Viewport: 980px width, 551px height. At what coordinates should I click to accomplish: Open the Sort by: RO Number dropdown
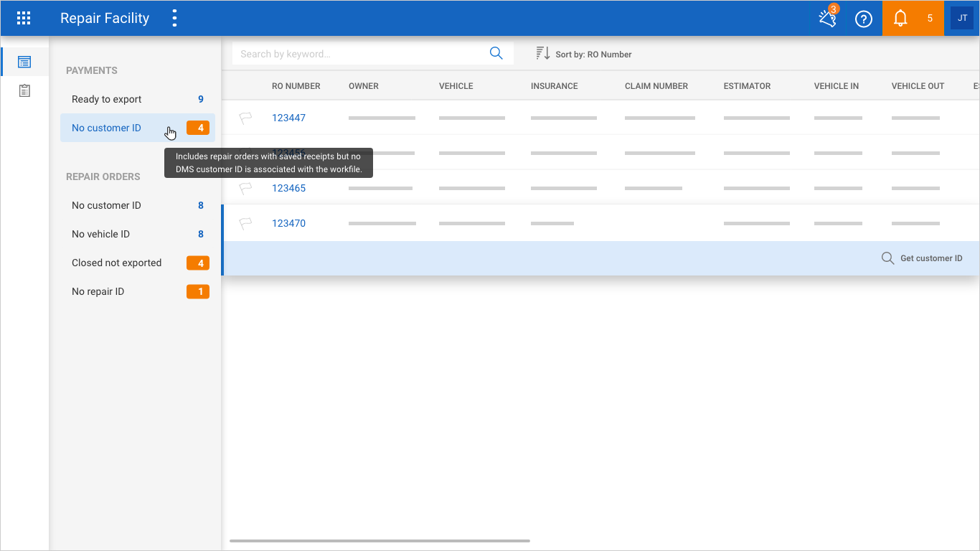[x=584, y=54]
